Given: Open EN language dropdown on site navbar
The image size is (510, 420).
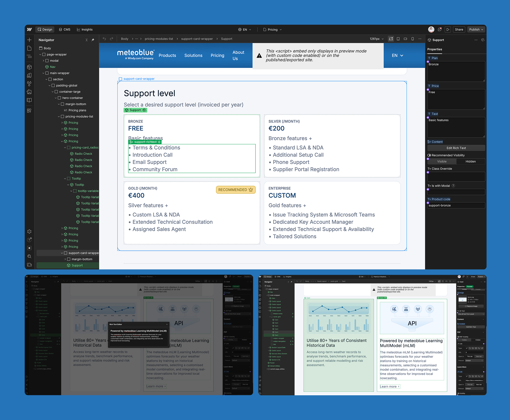Looking at the screenshot, I should [398, 56].
